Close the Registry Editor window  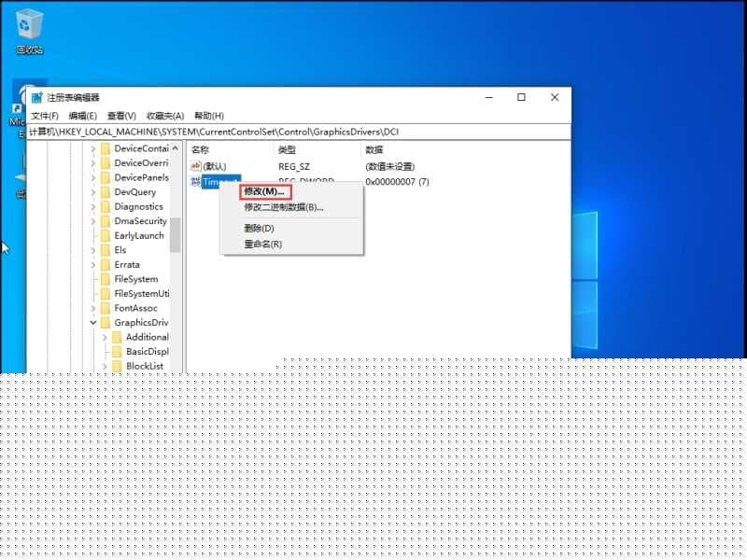[x=555, y=97]
